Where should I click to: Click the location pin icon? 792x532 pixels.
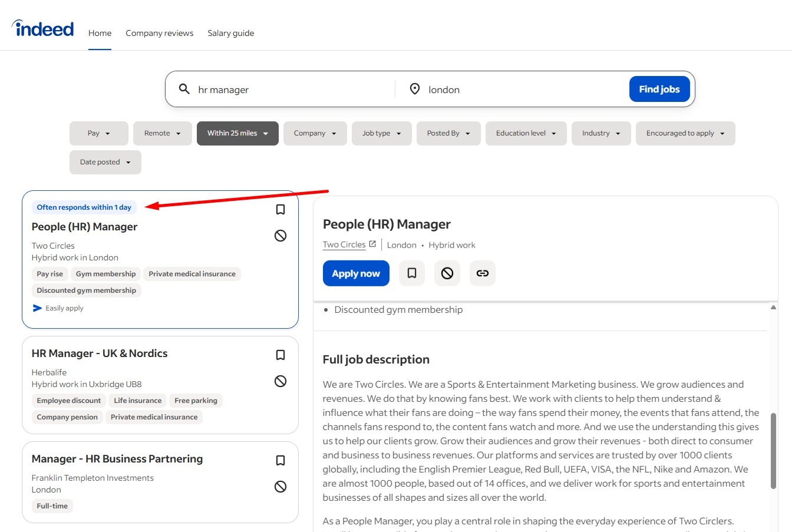click(x=415, y=89)
